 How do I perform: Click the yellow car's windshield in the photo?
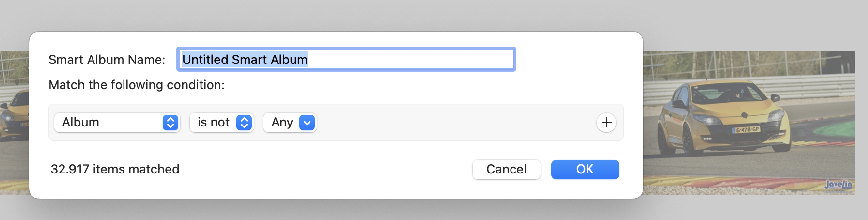(727, 94)
